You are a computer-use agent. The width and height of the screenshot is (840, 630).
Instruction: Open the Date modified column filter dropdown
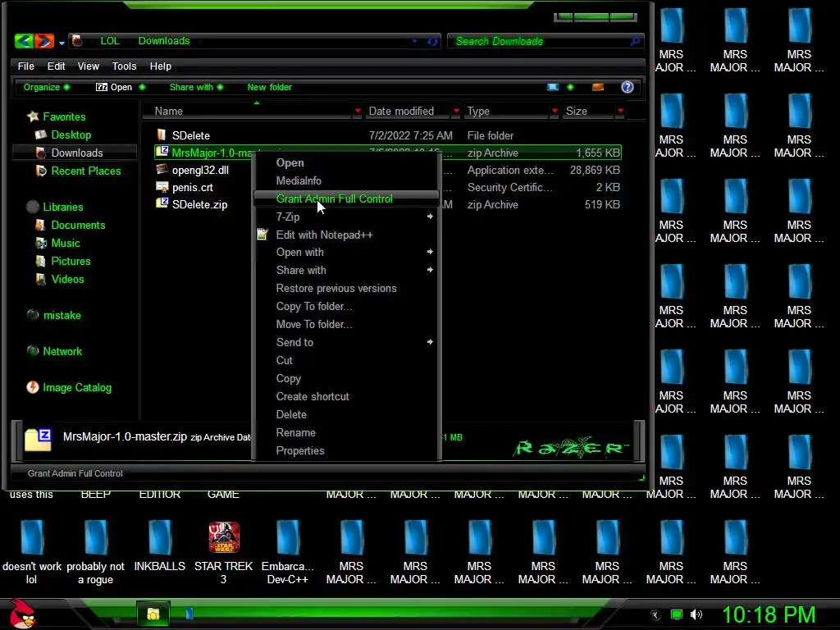pyautogui.click(x=456, y=111)
